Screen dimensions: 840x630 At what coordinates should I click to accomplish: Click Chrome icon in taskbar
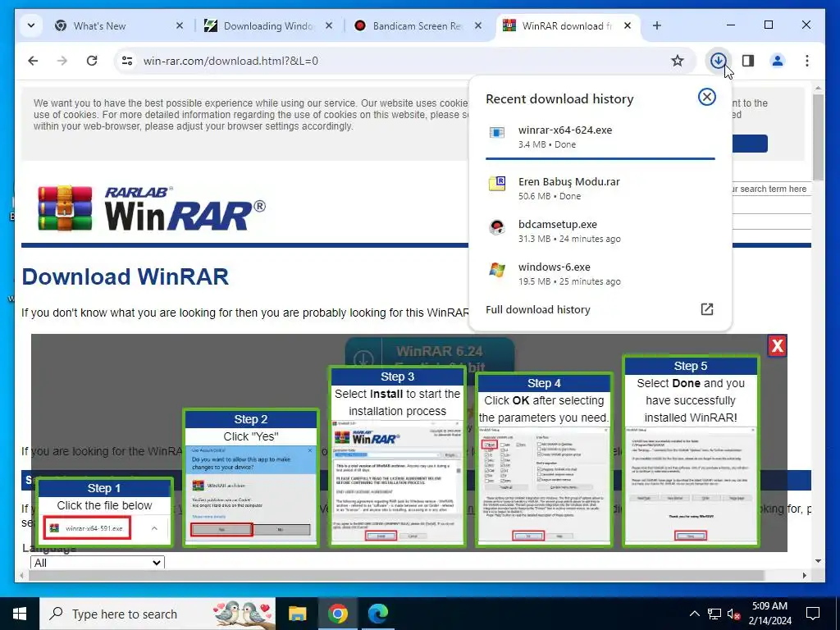click(337, 614)
